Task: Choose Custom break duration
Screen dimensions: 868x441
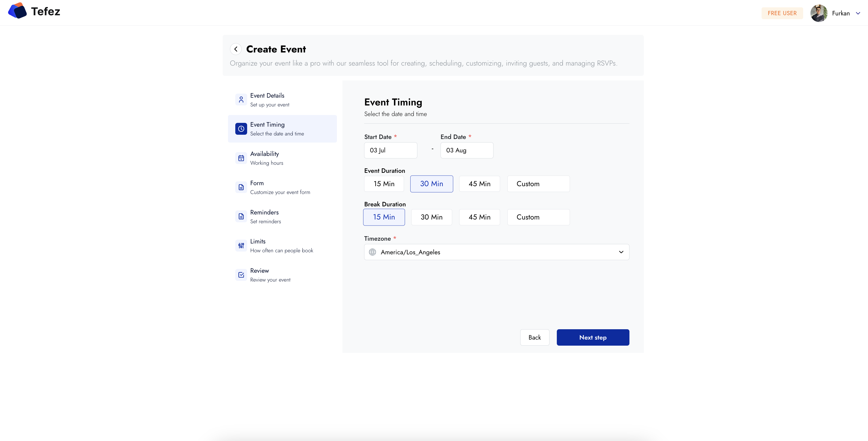Action: click(538, 217)
